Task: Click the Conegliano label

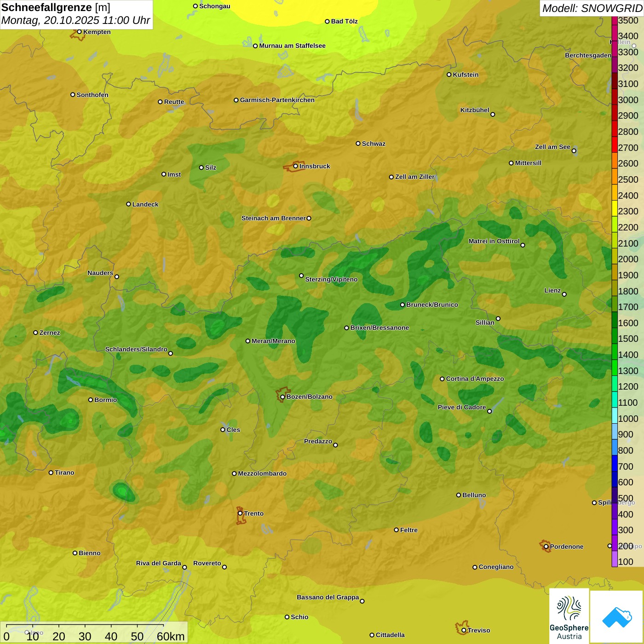Action: [x=496, y=567]
